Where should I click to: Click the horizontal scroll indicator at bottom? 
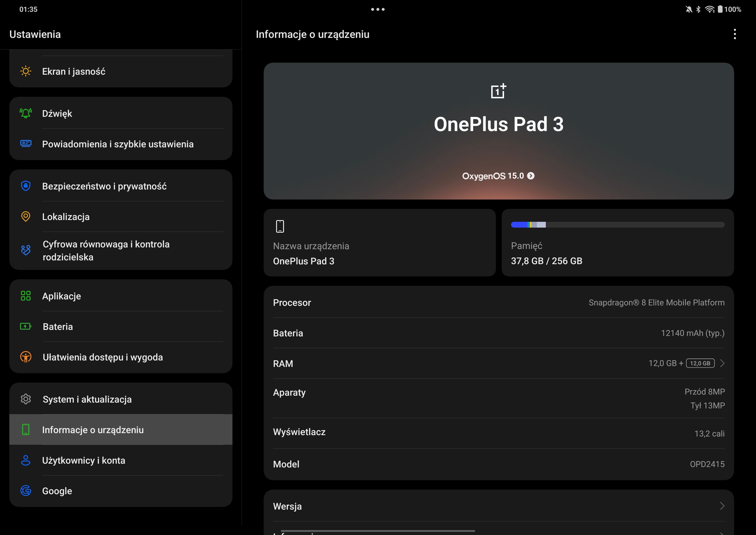(x=378, y=531)
